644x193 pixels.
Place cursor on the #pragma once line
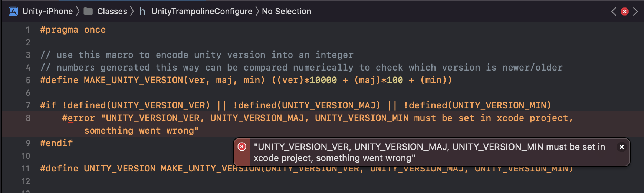point(73,30)
